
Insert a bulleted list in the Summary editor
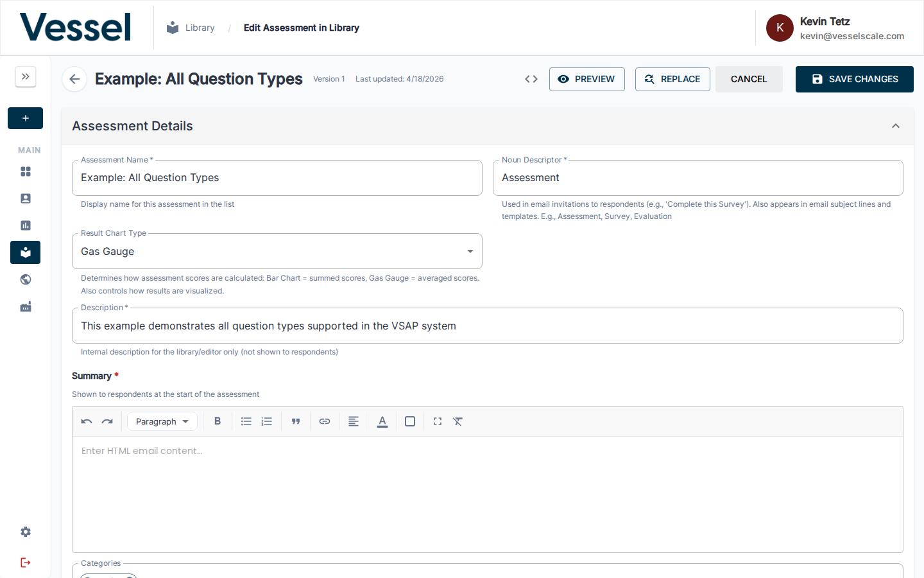coord(246,421)
